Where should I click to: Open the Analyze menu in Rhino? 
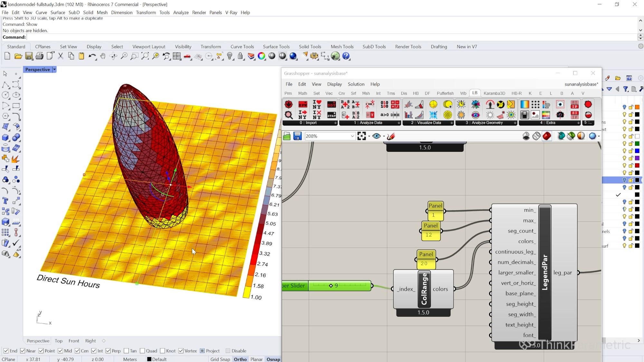(x=181, y=12)
